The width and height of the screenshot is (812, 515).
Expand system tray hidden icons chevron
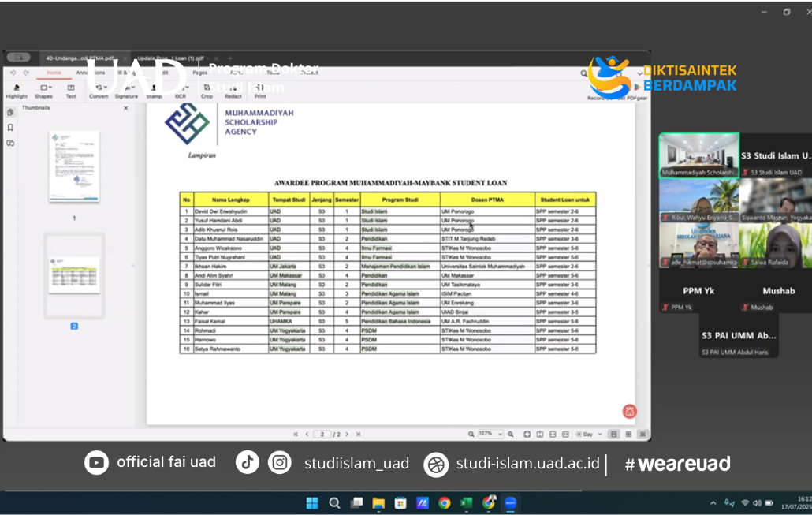pos(713,503)
